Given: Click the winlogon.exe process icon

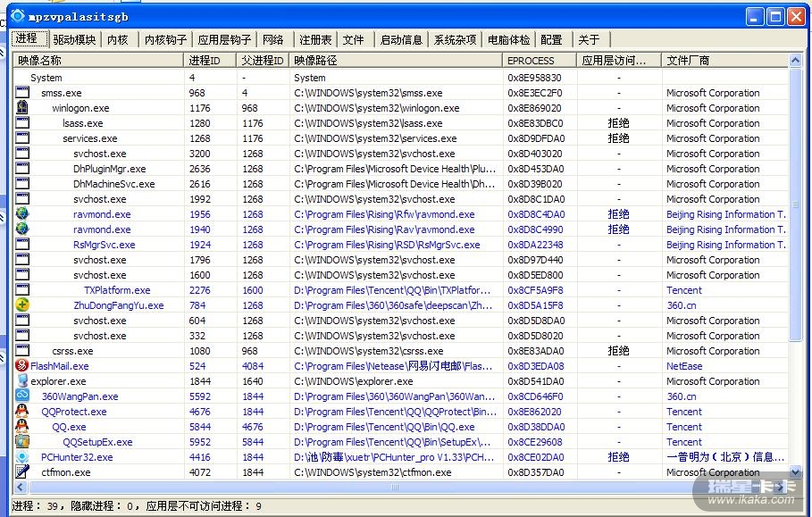Looking at the screenshot, I should coord(22,108).
